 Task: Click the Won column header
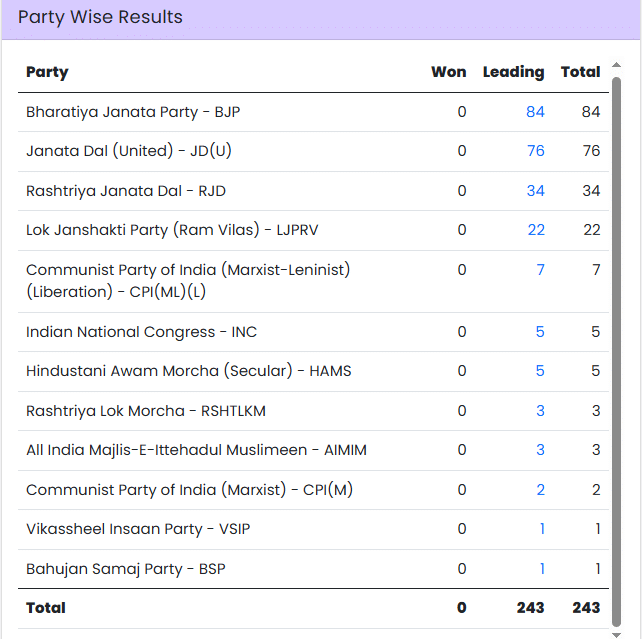448,72
